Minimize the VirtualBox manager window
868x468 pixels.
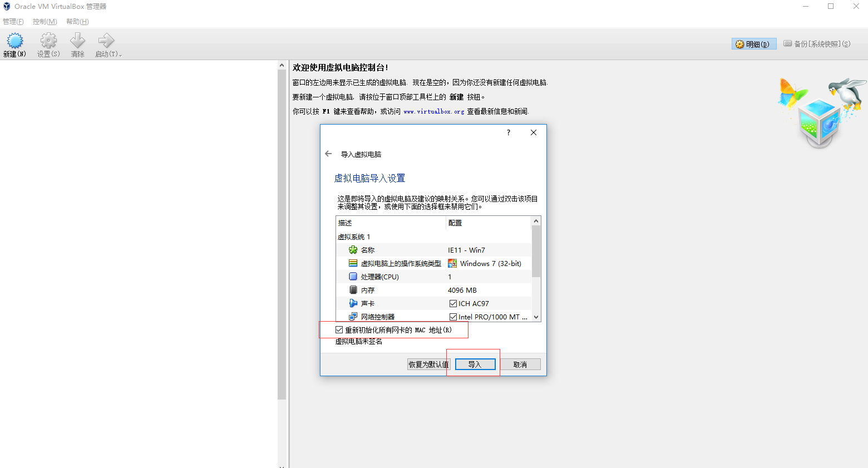pyautogui.click(x=805, y=6)
